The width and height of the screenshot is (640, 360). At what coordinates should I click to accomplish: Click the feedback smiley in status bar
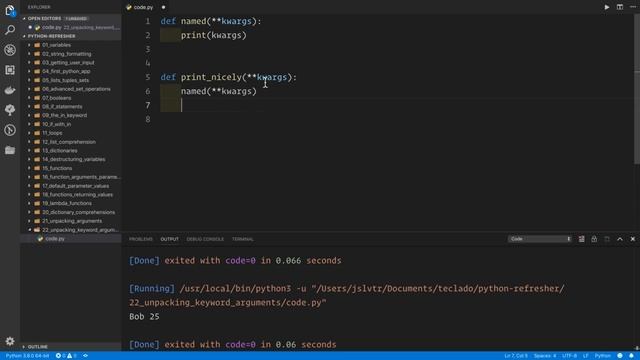(x=620, y=356)
